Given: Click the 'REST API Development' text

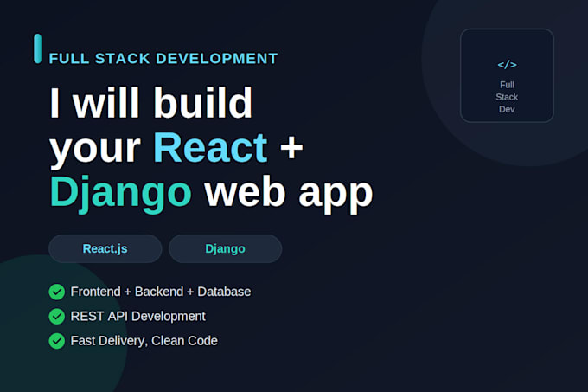Looking at the screenshot, I should coord(138,316).
